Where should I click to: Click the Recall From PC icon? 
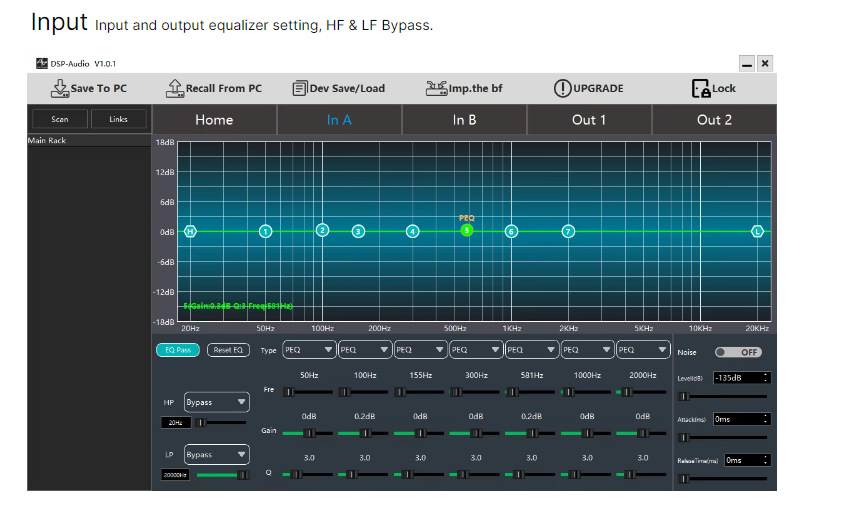click(x=174, y=88)
